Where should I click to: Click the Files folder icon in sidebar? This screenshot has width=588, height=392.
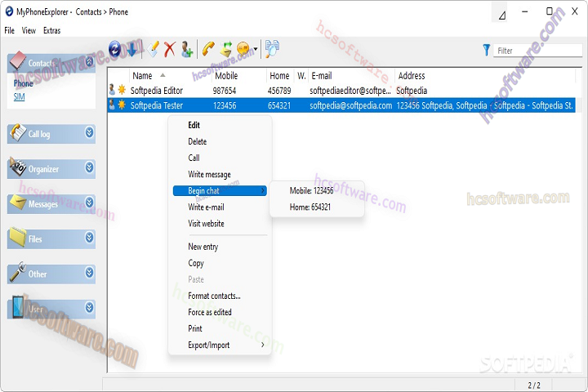(17, 238)
